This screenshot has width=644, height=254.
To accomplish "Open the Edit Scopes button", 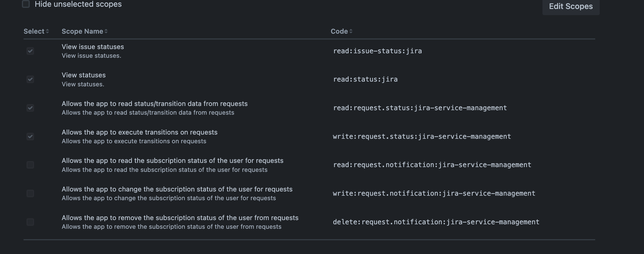I will (571, 6).
